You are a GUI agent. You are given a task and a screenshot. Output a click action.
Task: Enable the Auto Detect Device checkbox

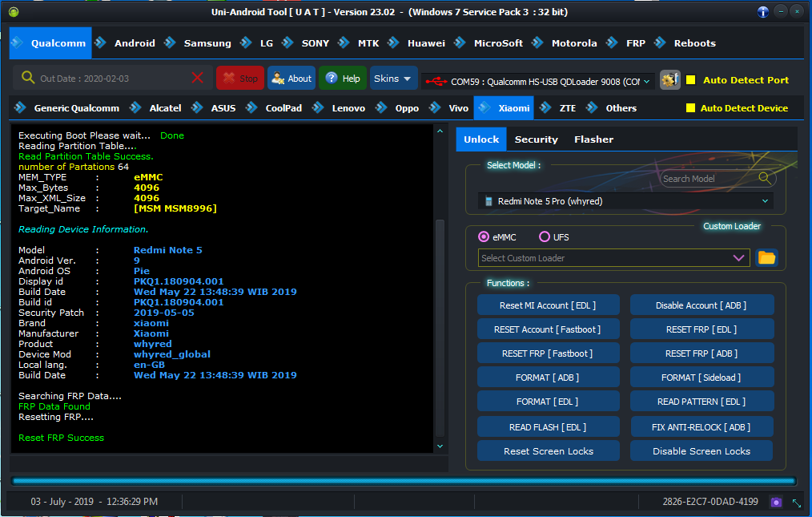[x=690, y=108]
